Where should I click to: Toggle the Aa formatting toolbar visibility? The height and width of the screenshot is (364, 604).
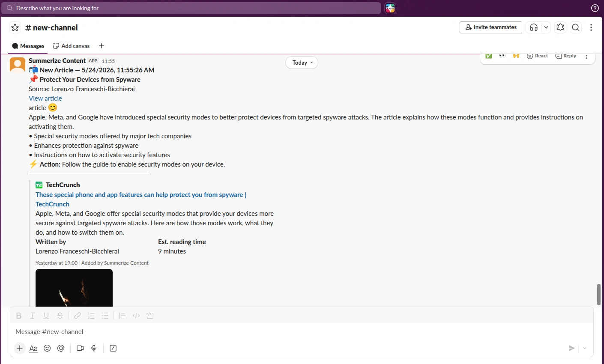pyautogui.click(x=33, y=348)
